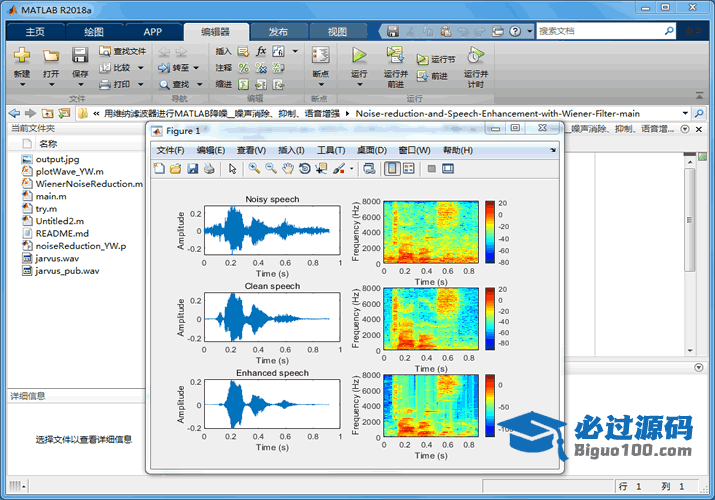Toggle the Zoom In tool
Screen dimensions: 715x500
254,169
